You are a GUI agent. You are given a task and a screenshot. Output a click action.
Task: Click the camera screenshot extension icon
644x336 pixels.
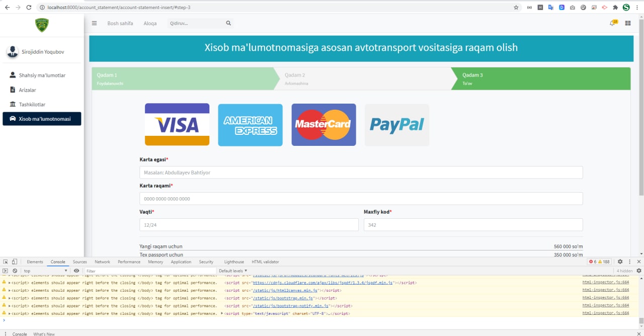tap(573, 8)
